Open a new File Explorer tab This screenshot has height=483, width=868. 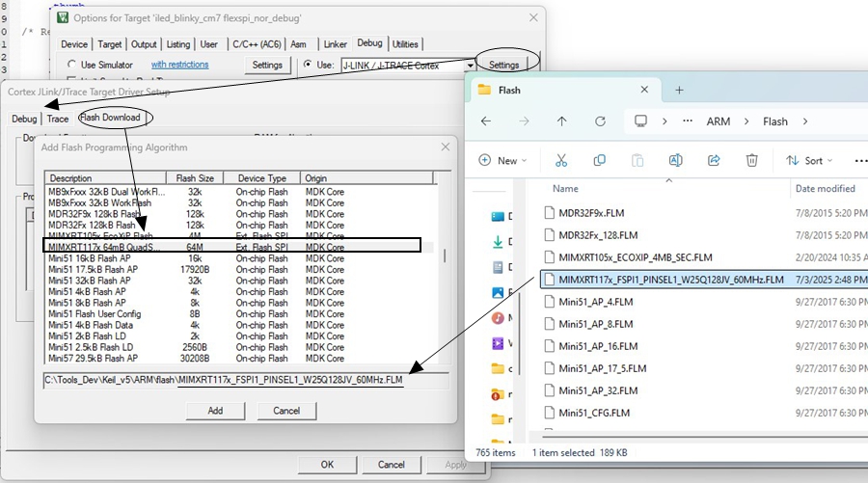[679, 91]
